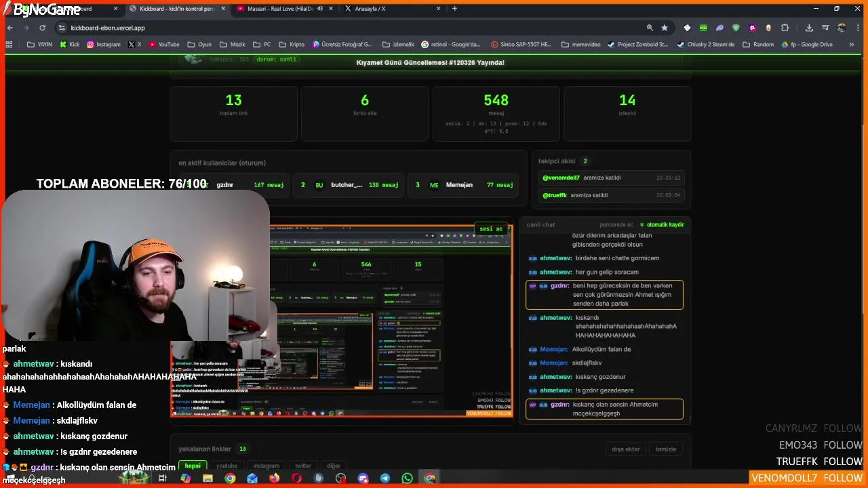
Task: Click 'temizle' clear links button
Action: point(665,449)
